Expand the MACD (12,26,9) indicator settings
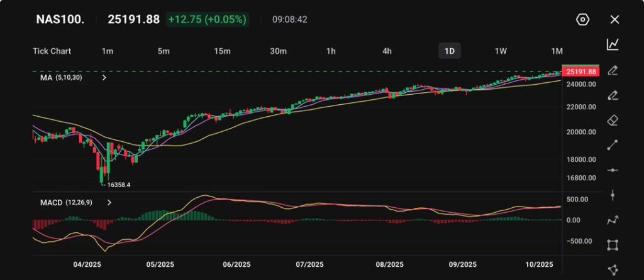 click(x=109, y=203)
